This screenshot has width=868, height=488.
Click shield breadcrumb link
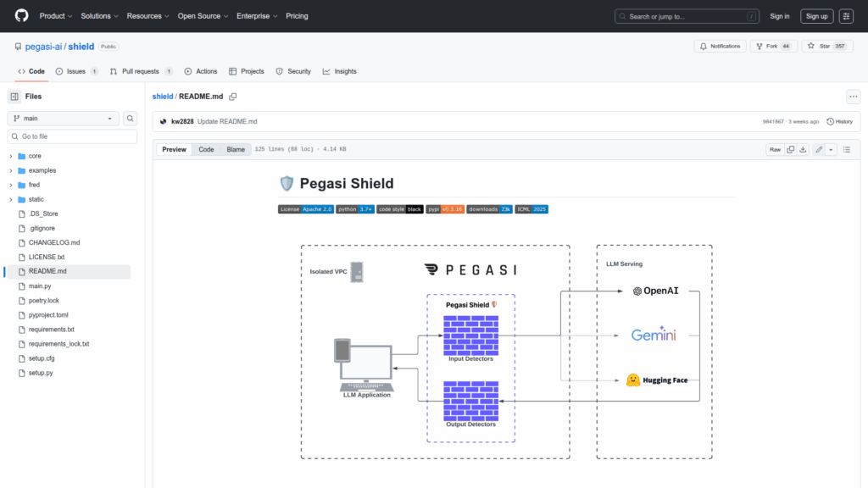[x=163, y=97]
